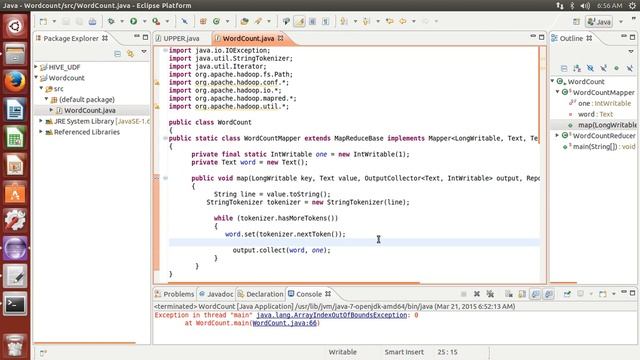The image size is (640, 360).
Task: Click the editor horizontal scrollbar
Action: click(294, 282)
